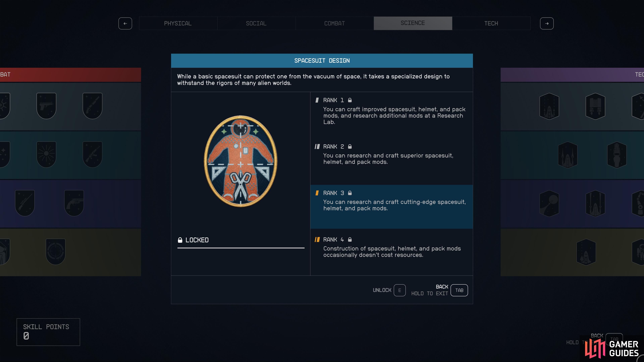The height and width of the screenshot is (362, 644).
Task: Select the ship with twin missiles badge
Action: pyautogui.click(x=568, y=155)
